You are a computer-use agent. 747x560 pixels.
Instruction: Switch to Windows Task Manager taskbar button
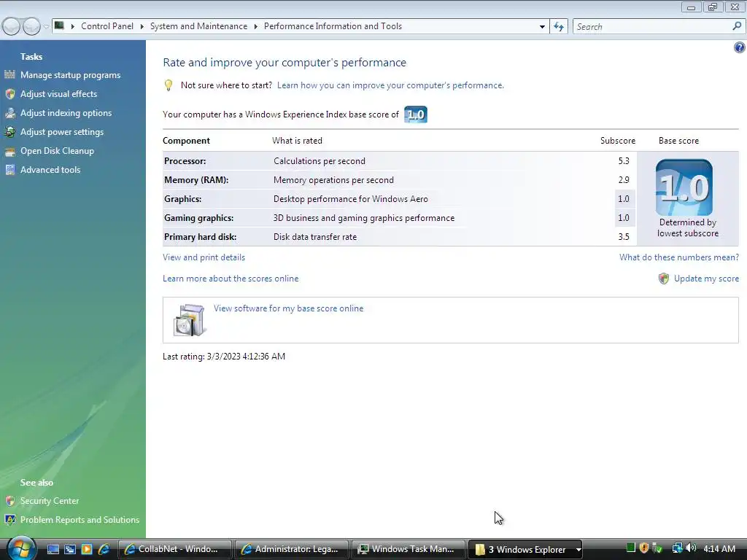(409, 549)
